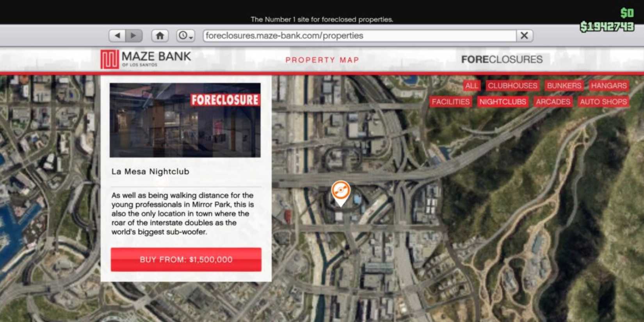
Task: Go to the browser home page
Action: (x=160, y=36)
